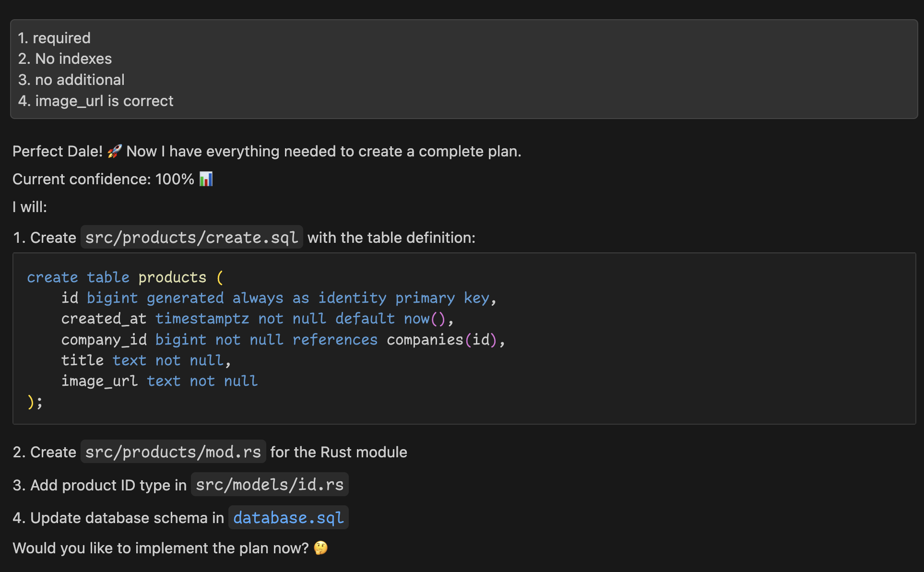Click the rocket emoji after Perfect Dale
Viewport: 924px width, 572px height.
[115, 152]
